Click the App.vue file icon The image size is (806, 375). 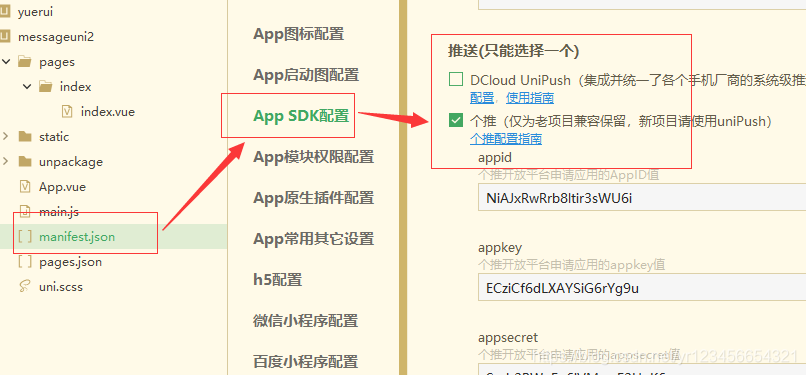point(24,186)
